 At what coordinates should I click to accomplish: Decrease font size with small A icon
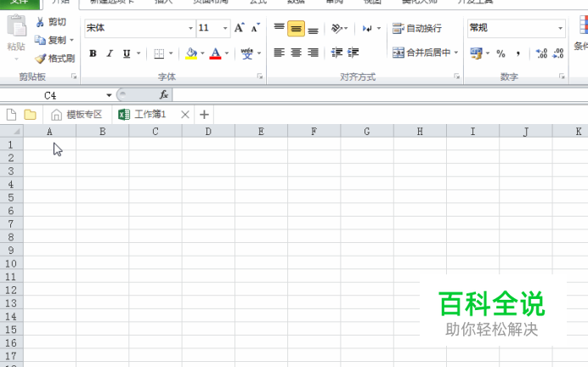tap(256, 28)
